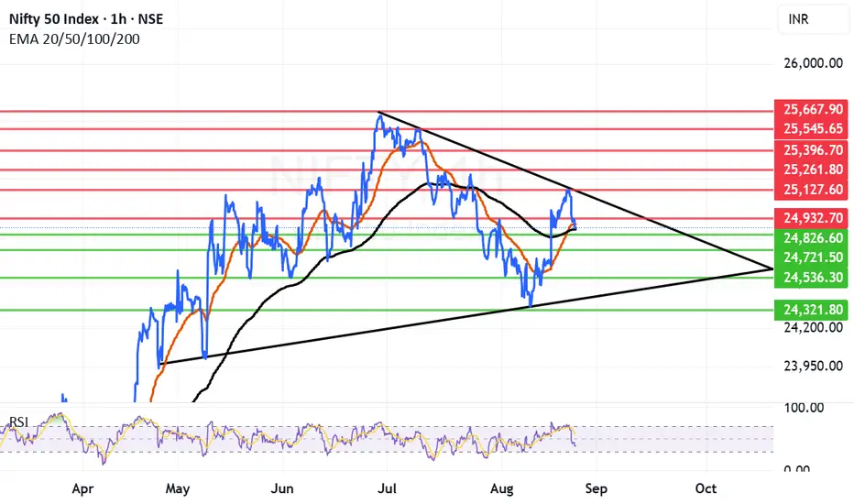
Task: Click the 24,932.70 red price label
Action: tap(813, 218)
